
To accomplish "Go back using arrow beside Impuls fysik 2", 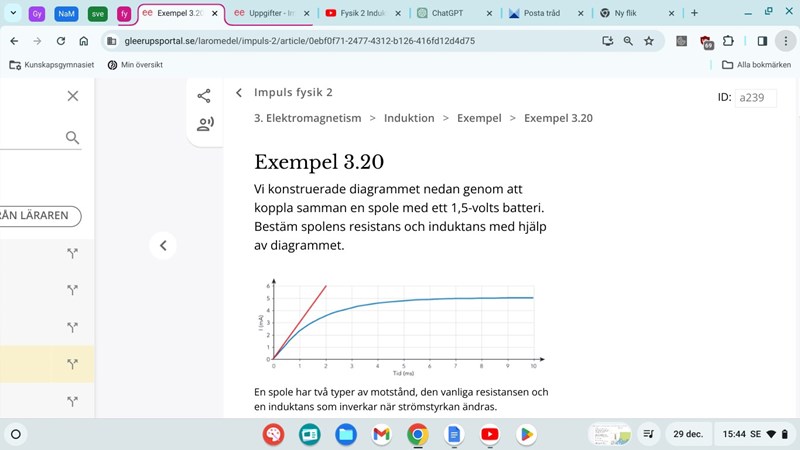I will (239, 93).
